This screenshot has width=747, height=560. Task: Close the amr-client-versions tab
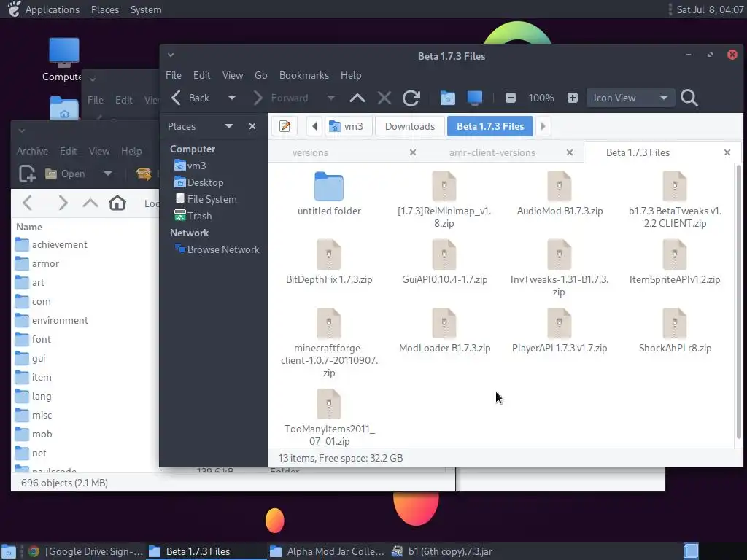pyautogui.click(x=570, y=153)
